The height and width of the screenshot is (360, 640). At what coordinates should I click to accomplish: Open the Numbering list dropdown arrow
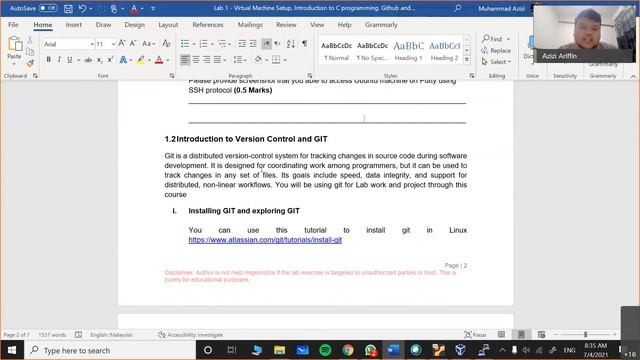coord(212,44)
